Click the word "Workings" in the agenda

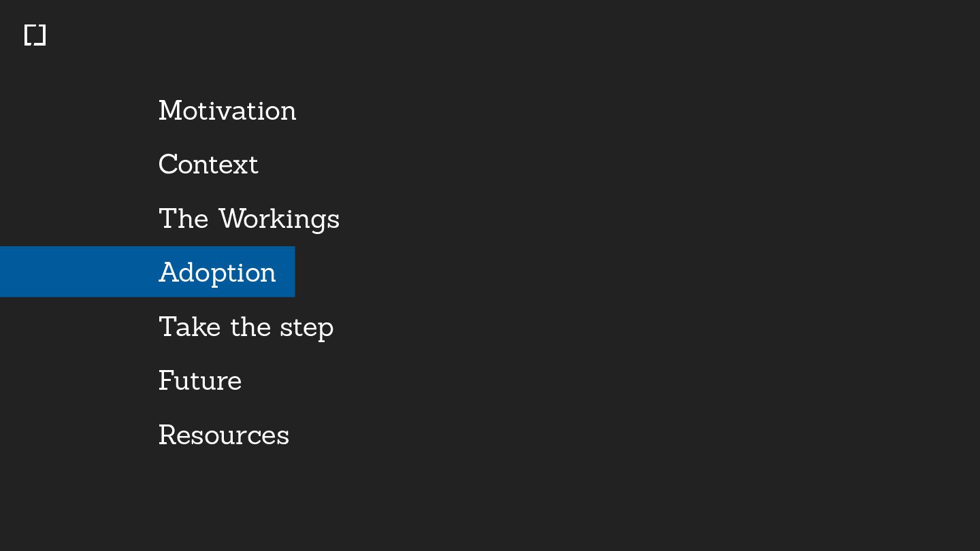[279, 219]
